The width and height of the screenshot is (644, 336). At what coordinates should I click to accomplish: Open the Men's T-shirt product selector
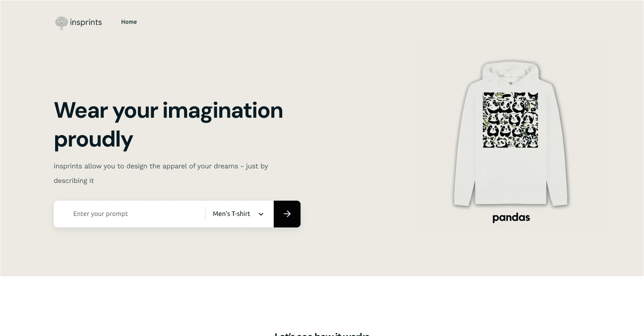239,214
